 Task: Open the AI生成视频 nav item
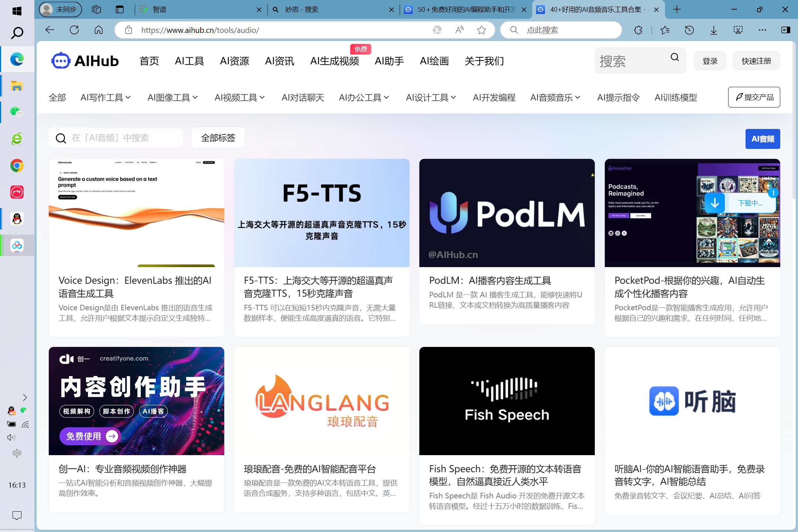click(335, 61)
